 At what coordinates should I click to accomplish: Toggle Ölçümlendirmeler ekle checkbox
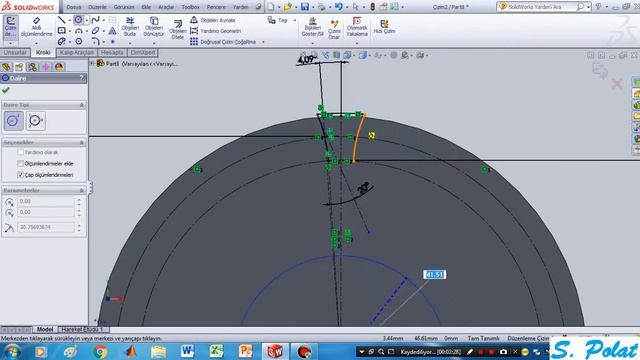click(x=20, y=163)
